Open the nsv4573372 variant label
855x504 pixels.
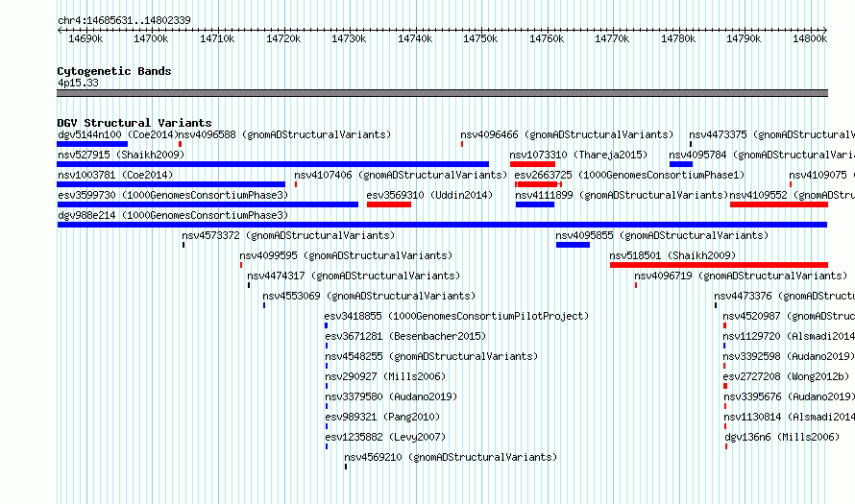(288, 235)
